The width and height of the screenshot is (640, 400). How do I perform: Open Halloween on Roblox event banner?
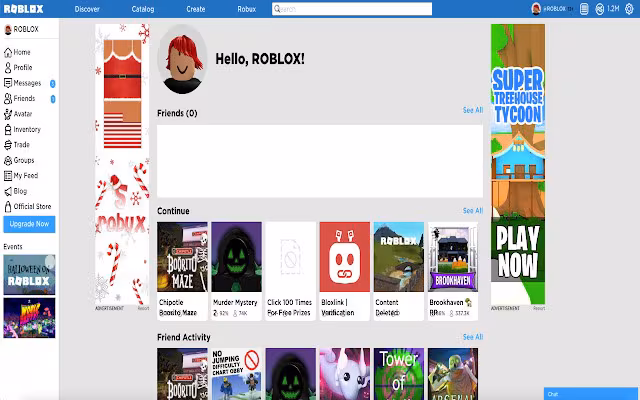pos(29,275)
